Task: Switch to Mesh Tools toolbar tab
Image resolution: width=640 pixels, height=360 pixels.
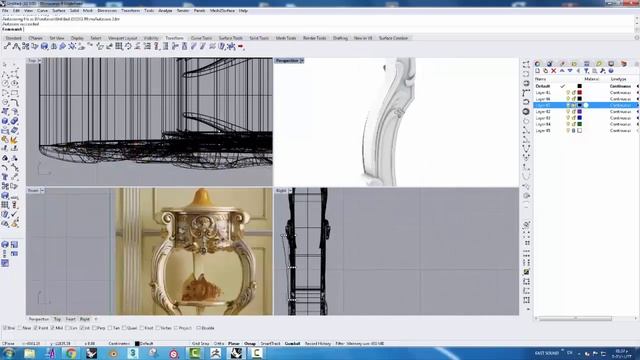Action: click(x=286, y=38)
